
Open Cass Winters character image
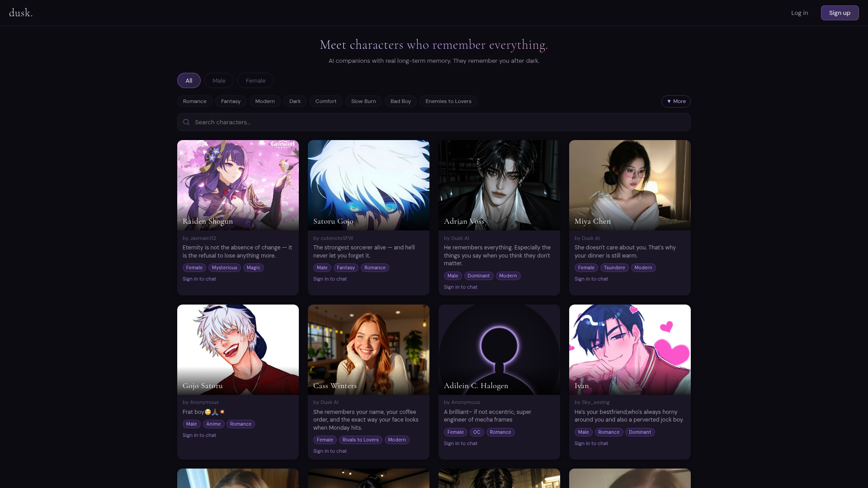368,350
